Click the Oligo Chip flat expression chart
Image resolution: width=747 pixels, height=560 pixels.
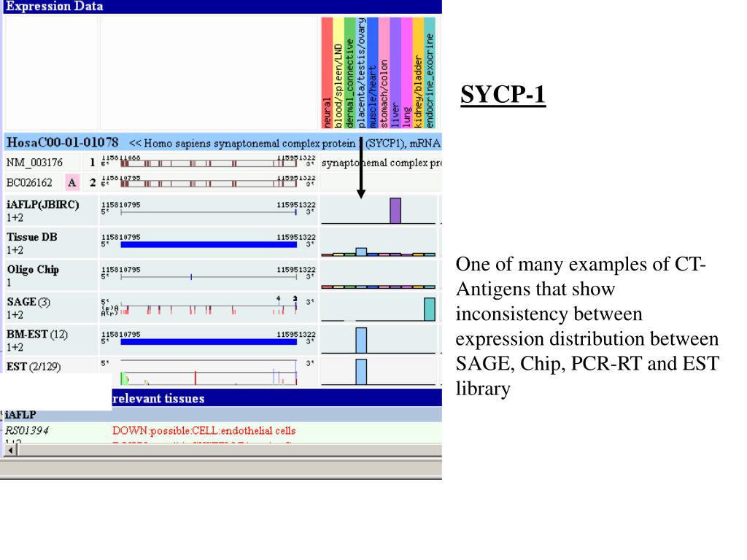click(x=379, y=287)
